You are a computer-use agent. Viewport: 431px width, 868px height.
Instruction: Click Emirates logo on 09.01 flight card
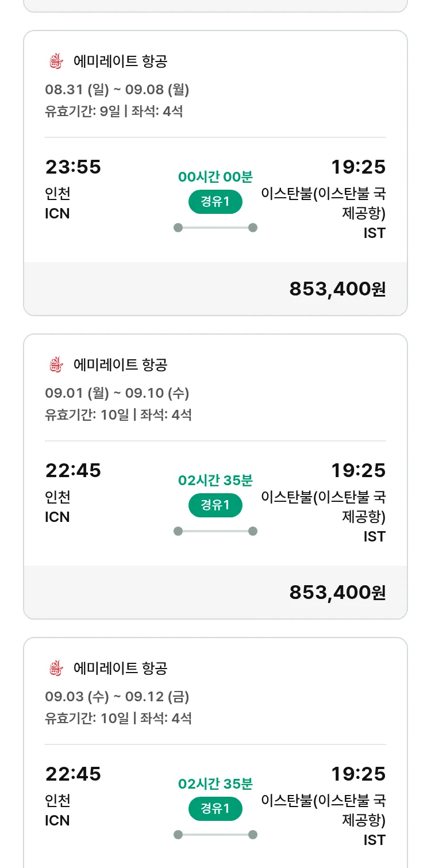tap(55, 364)
